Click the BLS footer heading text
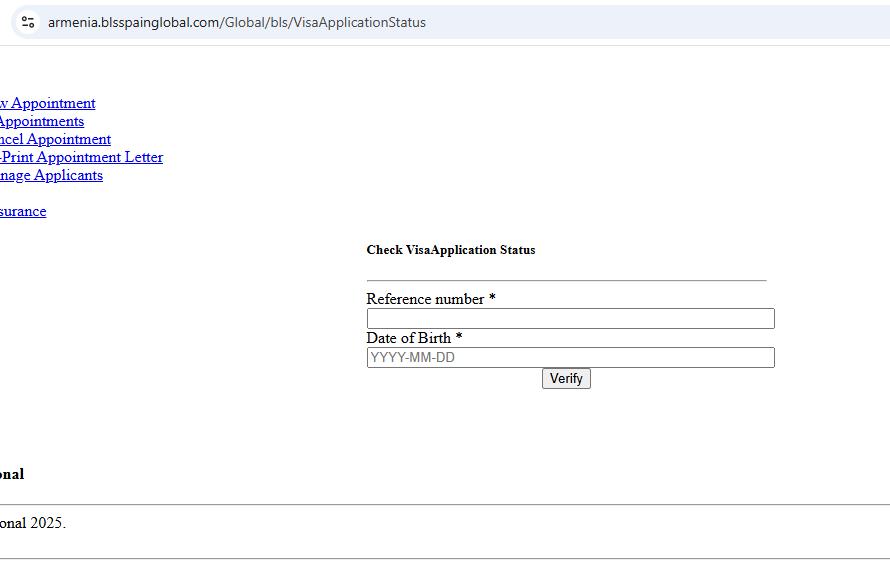 tap(12, 474)
